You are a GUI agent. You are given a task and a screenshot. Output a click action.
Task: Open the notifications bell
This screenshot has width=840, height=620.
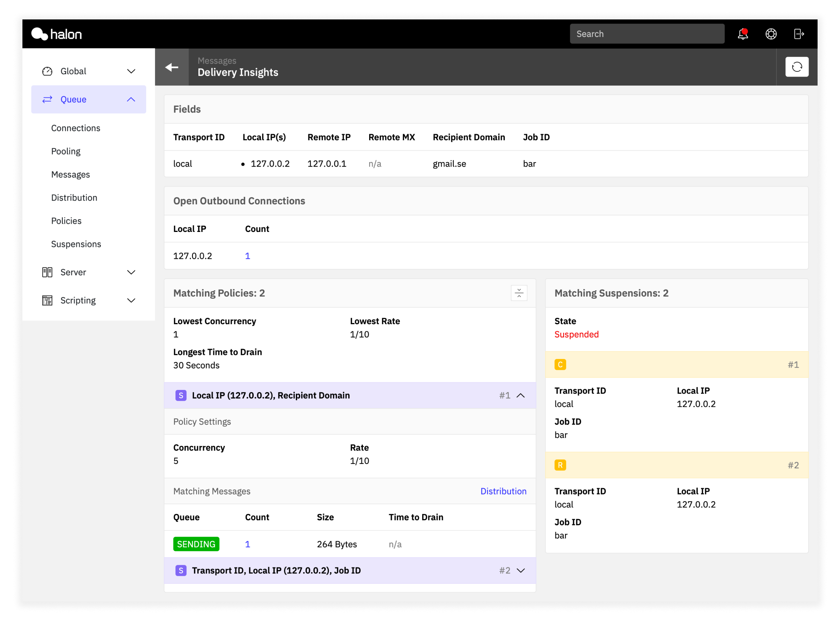pyautogui.click(x=742, y=34)
